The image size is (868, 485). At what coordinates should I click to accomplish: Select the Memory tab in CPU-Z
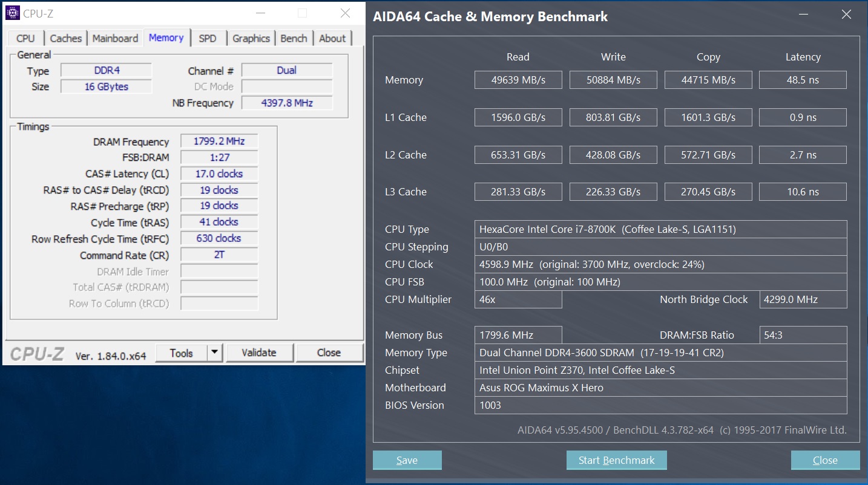pos(166,37)
